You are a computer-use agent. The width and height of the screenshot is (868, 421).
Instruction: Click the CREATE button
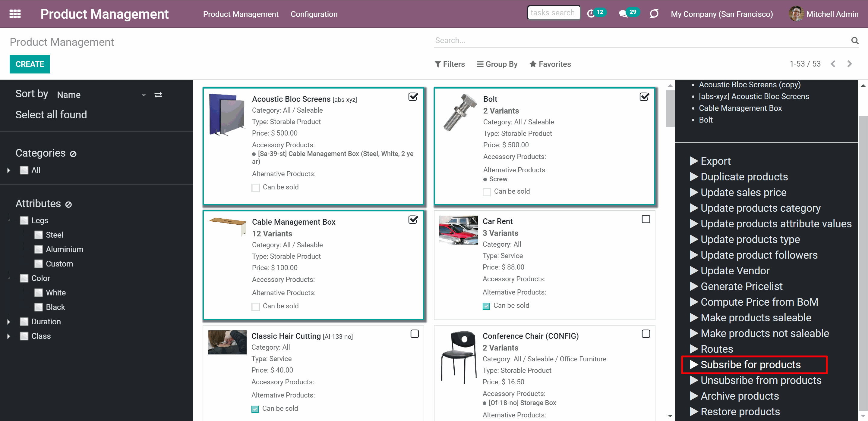pos(30,64)
